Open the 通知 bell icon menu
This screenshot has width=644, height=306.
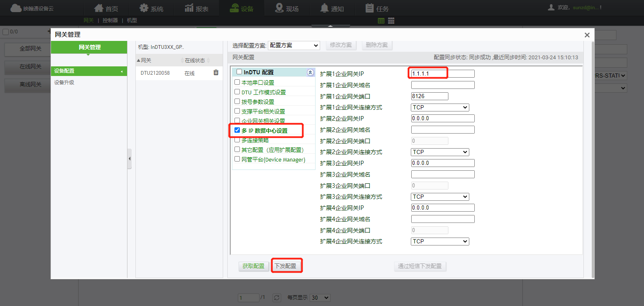pos(331,8)
